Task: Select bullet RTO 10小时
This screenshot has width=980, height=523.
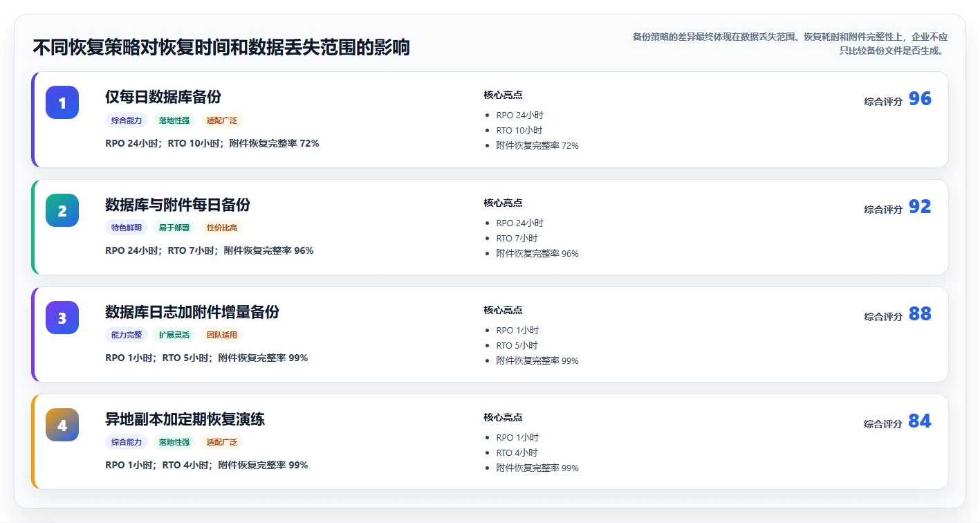Action: (x=519, y=130)
